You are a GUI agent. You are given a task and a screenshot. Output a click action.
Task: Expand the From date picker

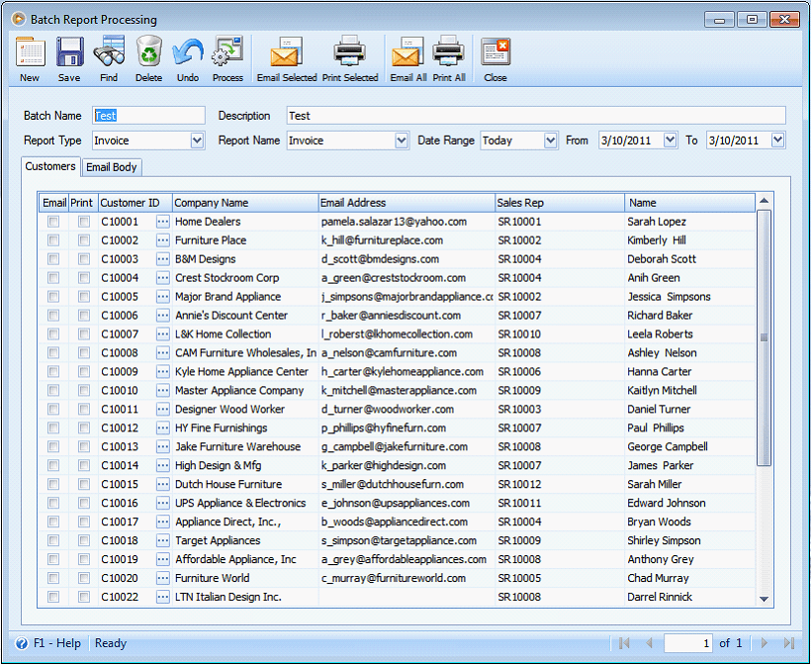coord(671,141)
